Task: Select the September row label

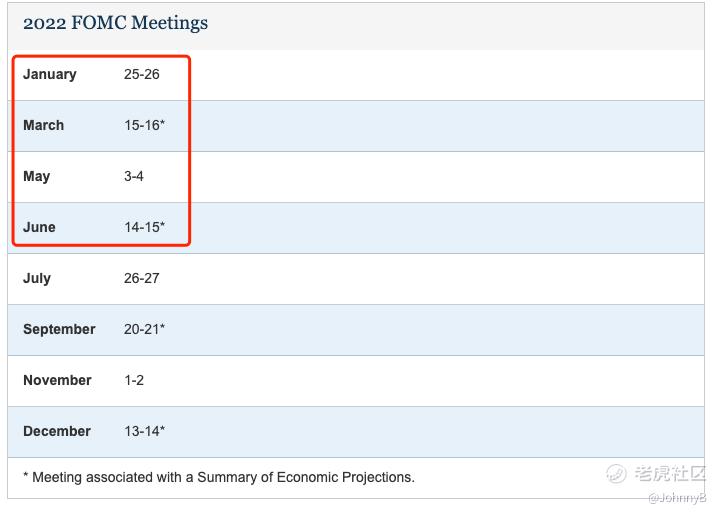Action: (60, 329)
